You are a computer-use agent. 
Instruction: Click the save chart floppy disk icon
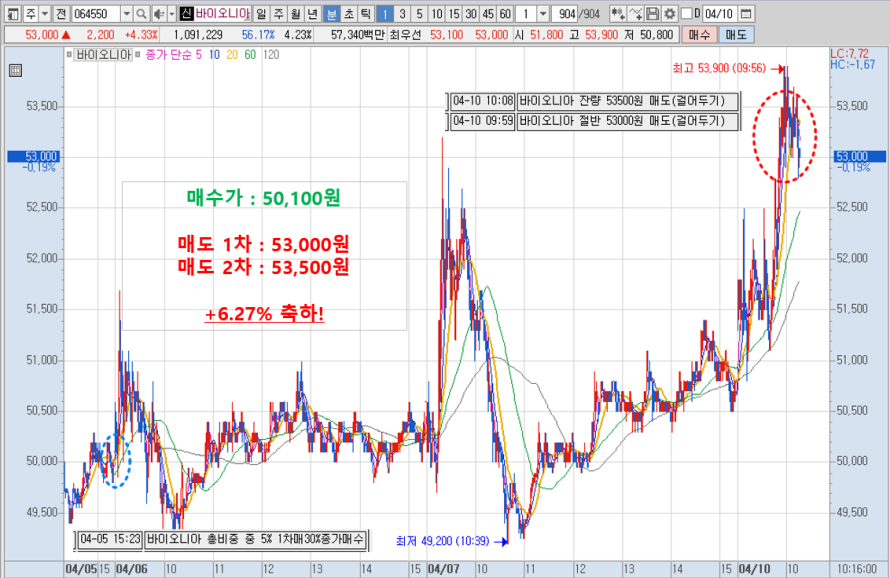652,14
